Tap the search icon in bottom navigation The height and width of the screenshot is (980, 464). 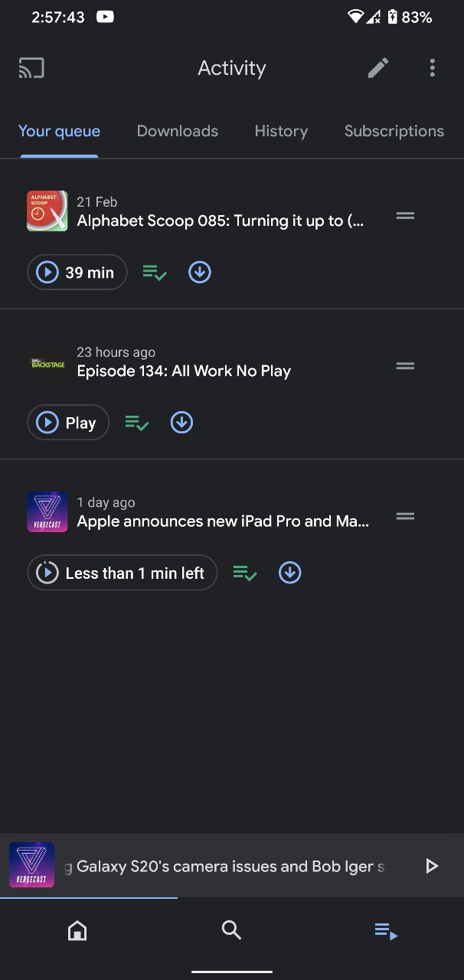pos(231,930)
